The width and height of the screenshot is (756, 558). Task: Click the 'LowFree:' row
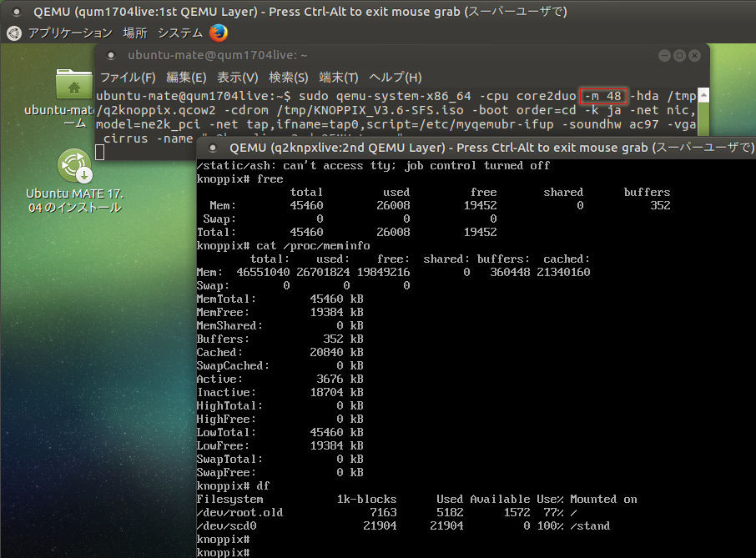(280, 445)
